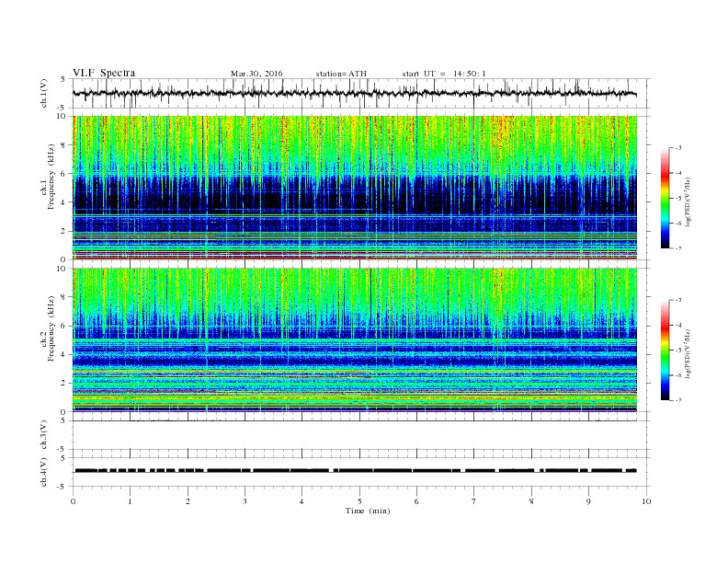Screen dimensions: 728x563
Task: Click the date 'Mar.30, 2016'
Action: coord(256,74)
